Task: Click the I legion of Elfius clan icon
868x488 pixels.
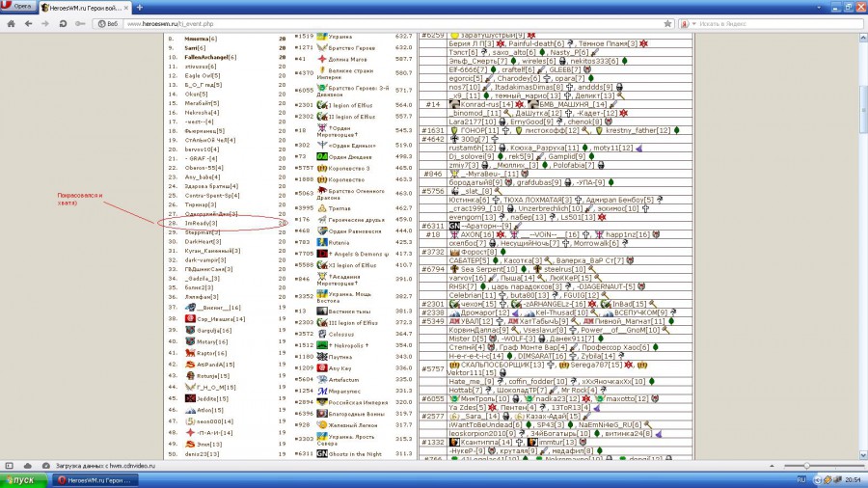Action: coord(321,104)
